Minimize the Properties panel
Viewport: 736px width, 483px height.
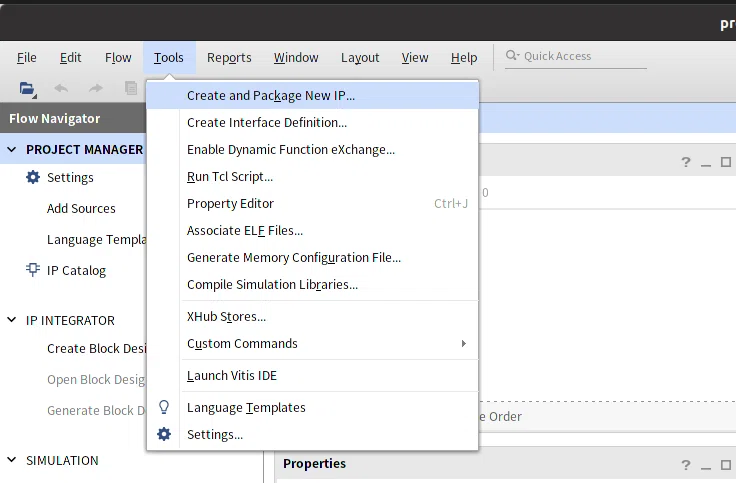point(706,467)
